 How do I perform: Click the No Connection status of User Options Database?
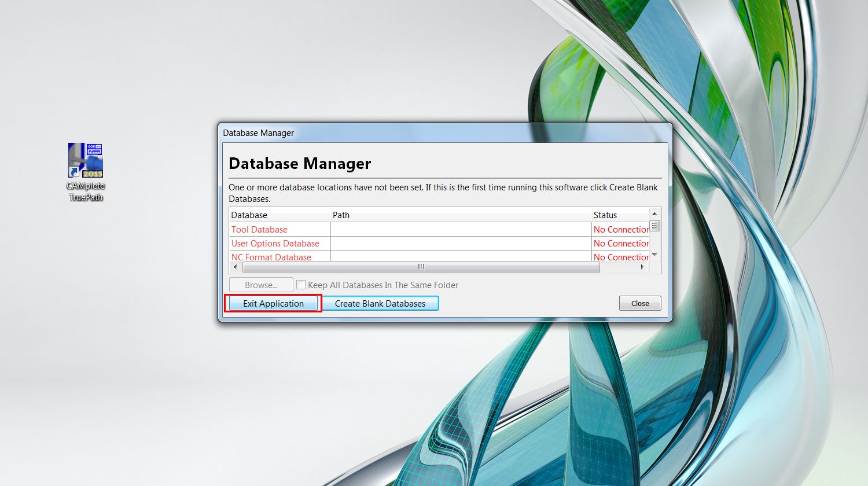[621, 244]
